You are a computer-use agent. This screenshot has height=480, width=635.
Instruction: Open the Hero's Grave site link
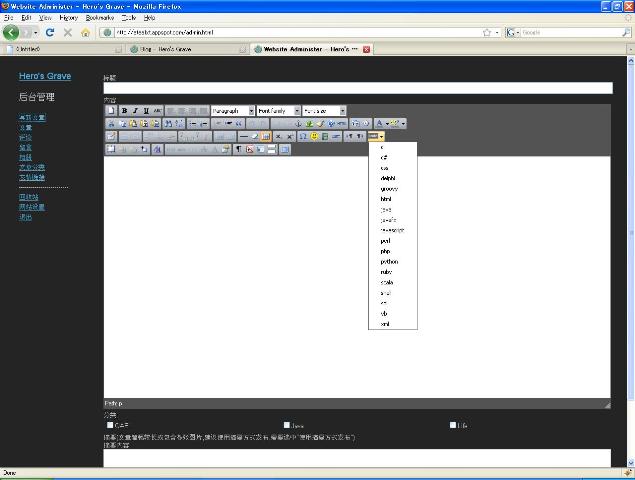coord(45,76)
